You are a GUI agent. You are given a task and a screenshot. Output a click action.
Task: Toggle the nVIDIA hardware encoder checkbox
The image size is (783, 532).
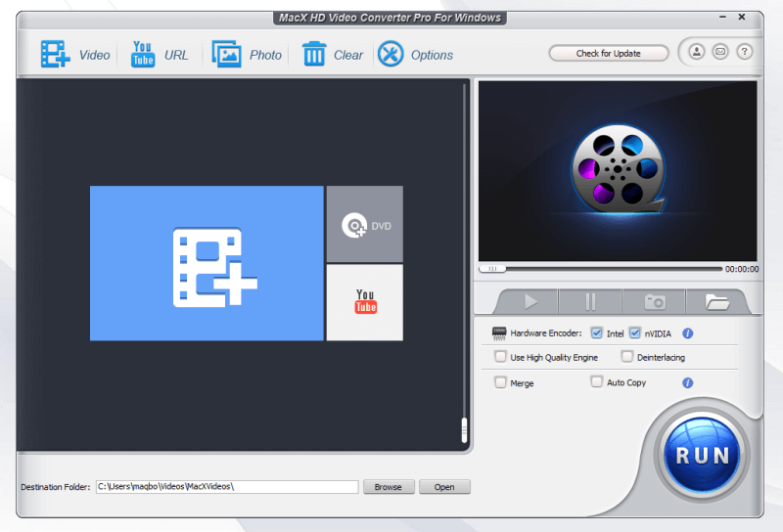click(x=634, y=332)
